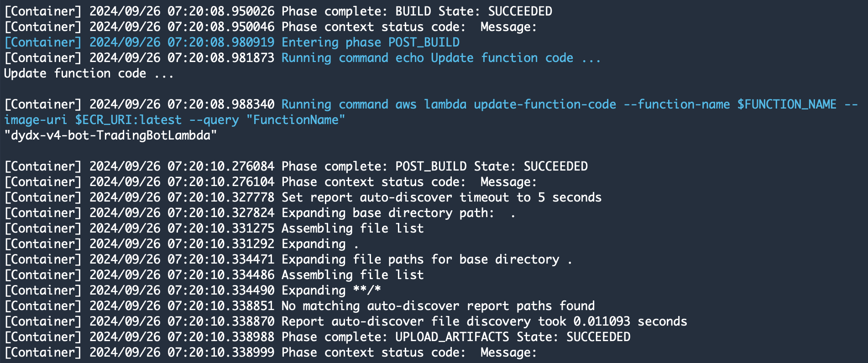Click the 'Phase complete: POST_BUILD State: SUCCEEDED' line
The height and width of the screenshot is (363, 868).
pos(296,166)
